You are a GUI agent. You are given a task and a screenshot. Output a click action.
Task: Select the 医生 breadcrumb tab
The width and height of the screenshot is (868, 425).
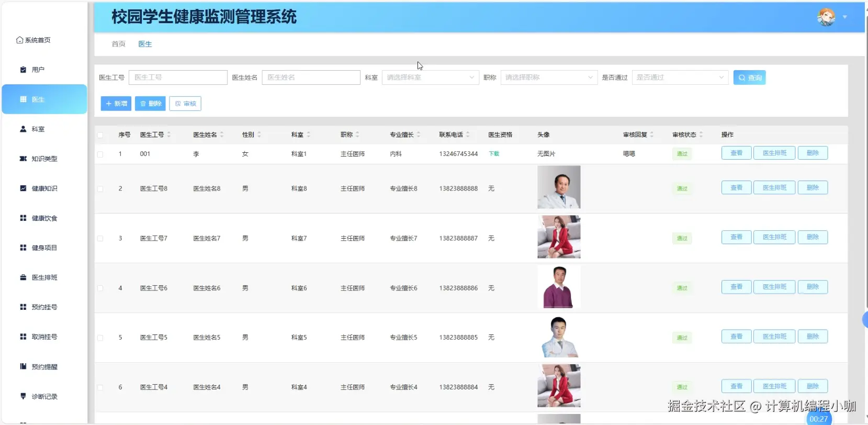[145, 44]
